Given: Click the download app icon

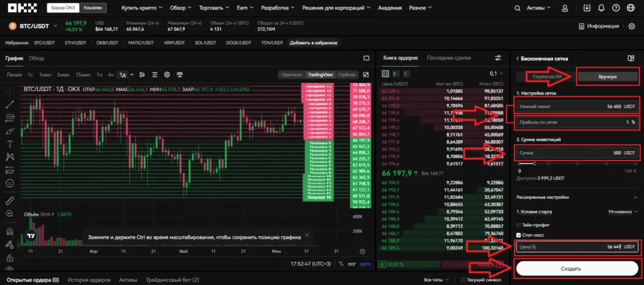Looking at the screenshot, I should [587, 8].
